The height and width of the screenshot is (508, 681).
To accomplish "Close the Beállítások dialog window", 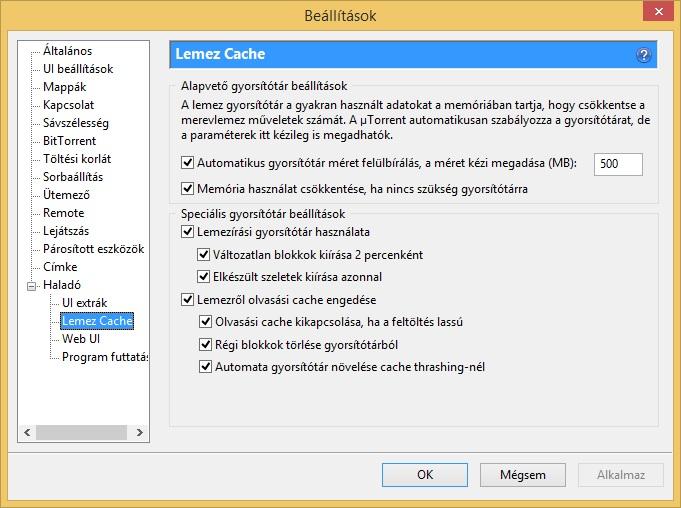I will tap(658, 11).
